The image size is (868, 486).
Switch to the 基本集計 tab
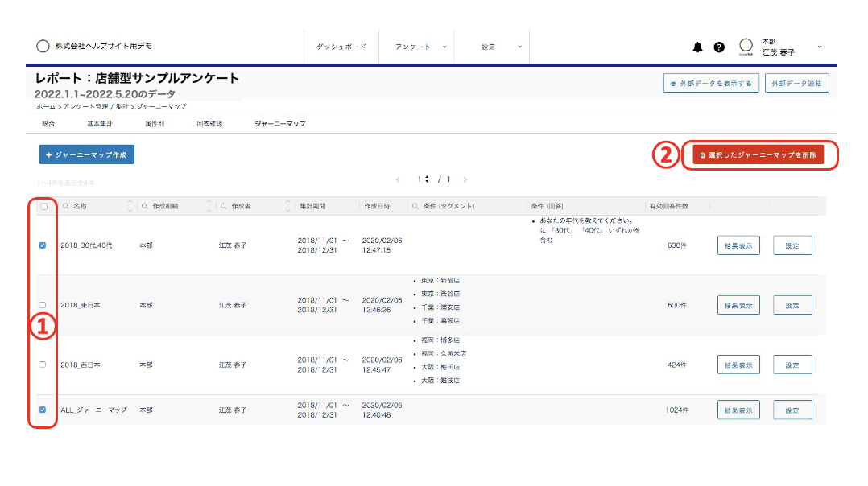coord(100,124)
